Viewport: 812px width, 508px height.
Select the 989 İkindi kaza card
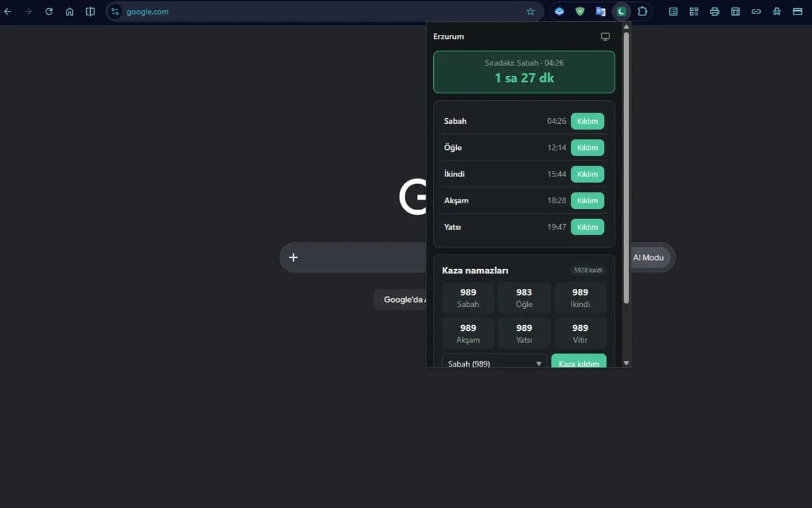point(580,298)
